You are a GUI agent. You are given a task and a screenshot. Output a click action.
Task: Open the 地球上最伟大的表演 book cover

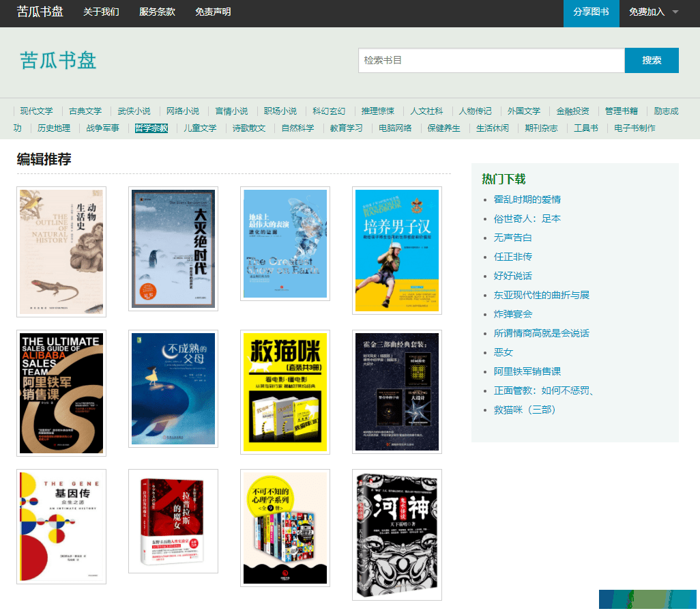point(285,244)
